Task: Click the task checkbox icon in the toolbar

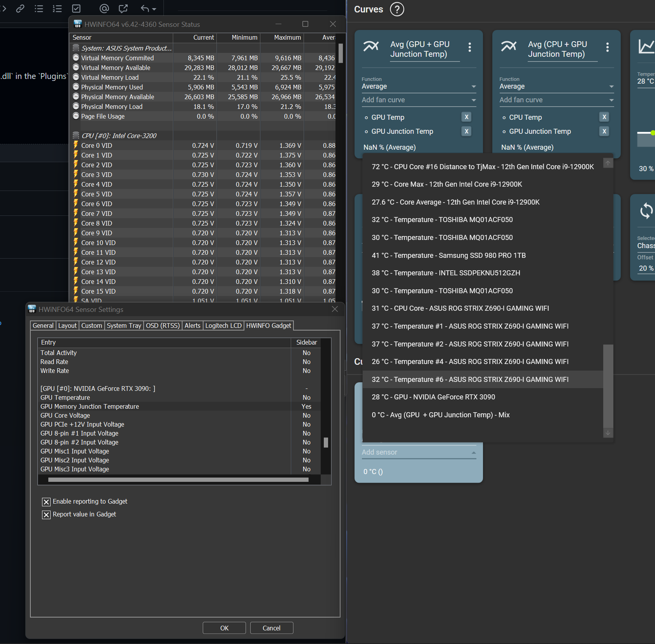Action: coord(76,8)
